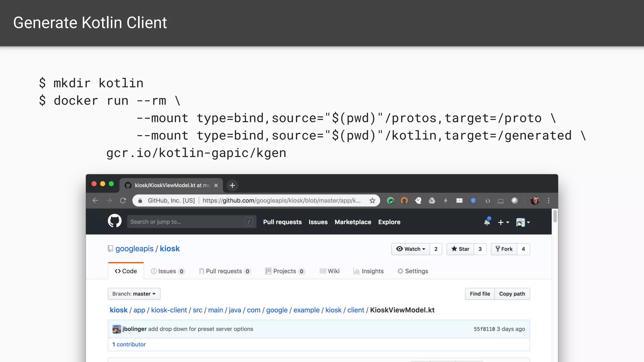Open app folder in breadcrumb

point(139,310)
